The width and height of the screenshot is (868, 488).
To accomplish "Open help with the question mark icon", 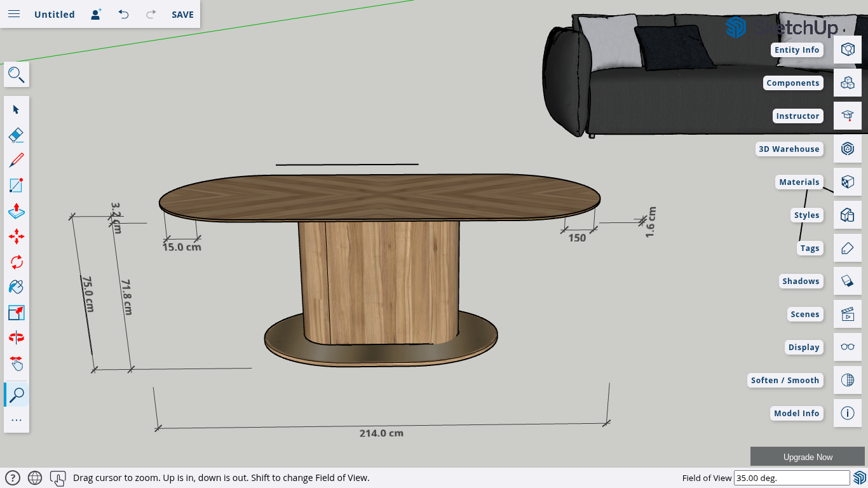I will [12, 478].
